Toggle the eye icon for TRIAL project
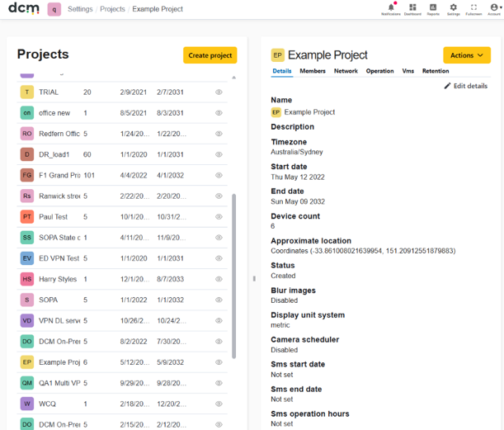Screen dimensions: 504x430 pyautogui.click(x=219, y=92)
